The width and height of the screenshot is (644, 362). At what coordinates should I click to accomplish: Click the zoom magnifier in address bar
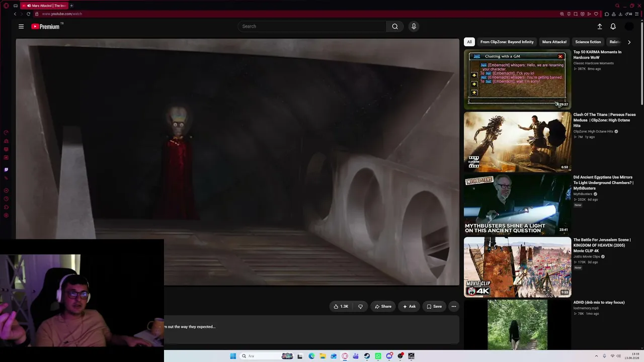coord(562,14)
